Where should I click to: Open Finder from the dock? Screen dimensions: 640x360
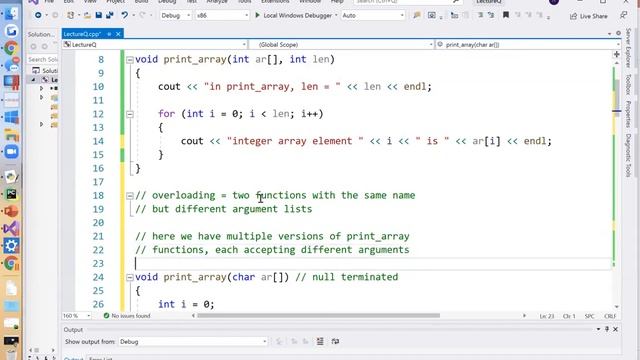[x=11, y=14]
